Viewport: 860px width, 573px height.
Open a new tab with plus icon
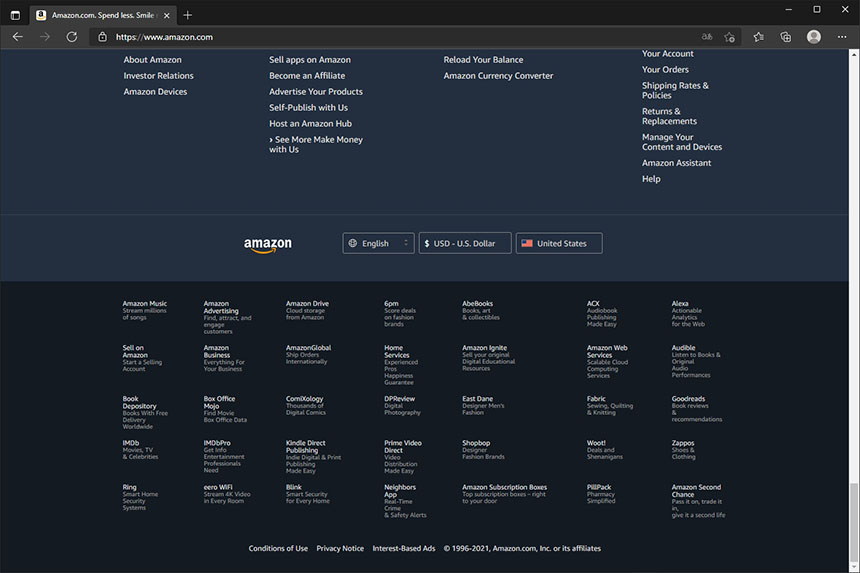pyautogui.click(x=188, y=15)
